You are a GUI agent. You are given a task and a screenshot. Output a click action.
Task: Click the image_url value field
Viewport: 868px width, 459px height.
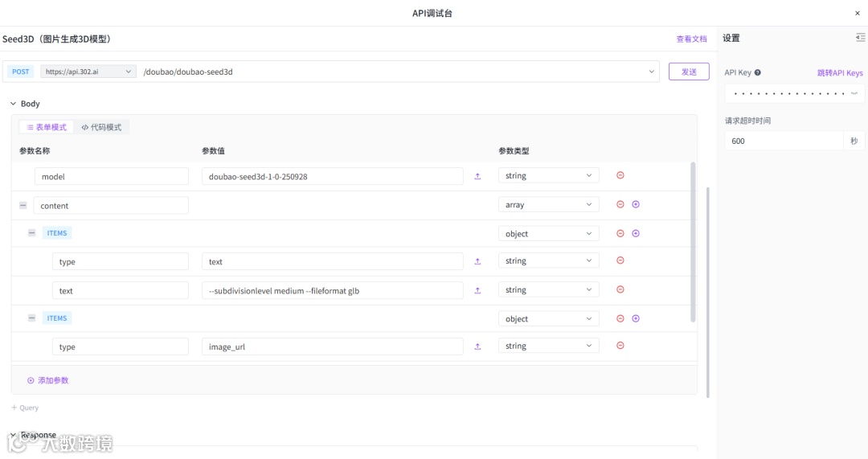coord(332,346)
